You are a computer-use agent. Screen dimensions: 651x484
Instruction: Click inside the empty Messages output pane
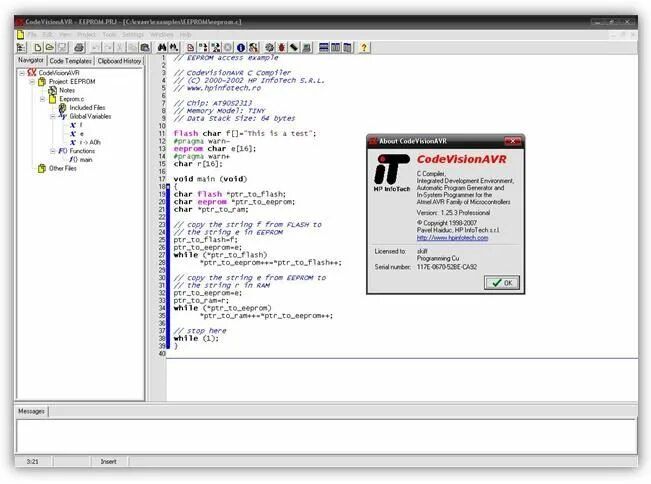tap(326, 436)
